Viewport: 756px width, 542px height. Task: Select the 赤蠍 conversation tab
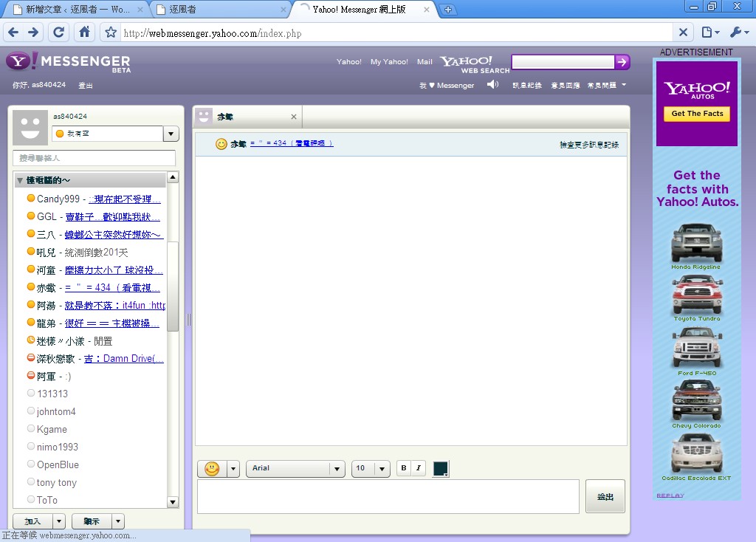248,117
